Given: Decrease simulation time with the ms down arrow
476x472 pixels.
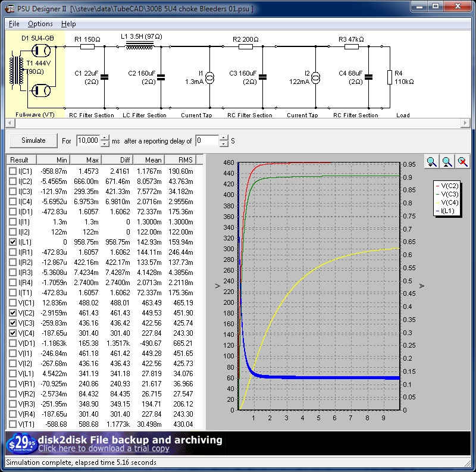Looking at the screenshot, I should pyautogui.click(x=105, y=144).
